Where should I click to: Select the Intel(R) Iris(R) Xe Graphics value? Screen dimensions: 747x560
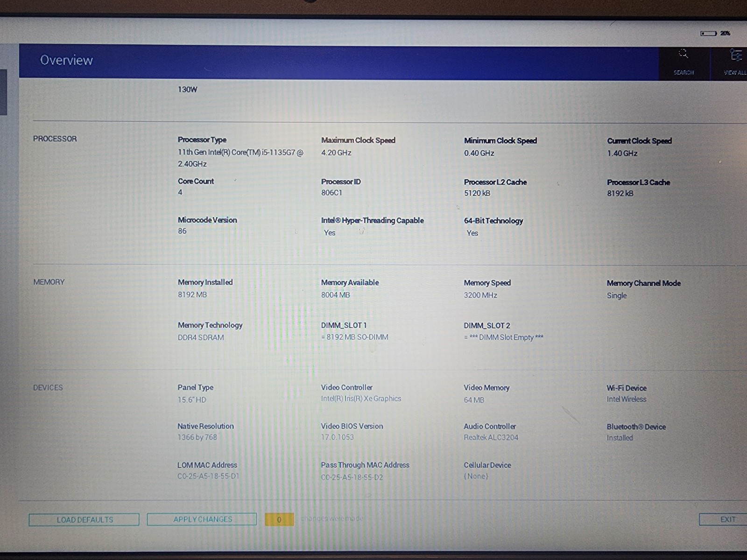click(x=361, y=399)
